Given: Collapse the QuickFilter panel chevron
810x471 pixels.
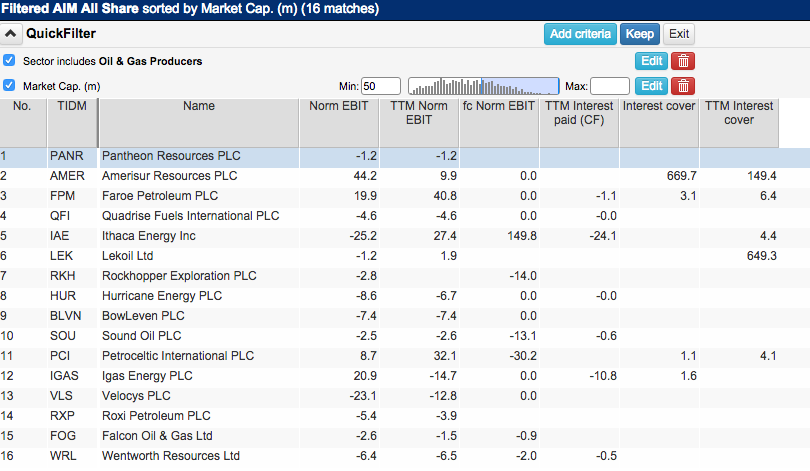Looking at the screenshot, I should (10, 34).
